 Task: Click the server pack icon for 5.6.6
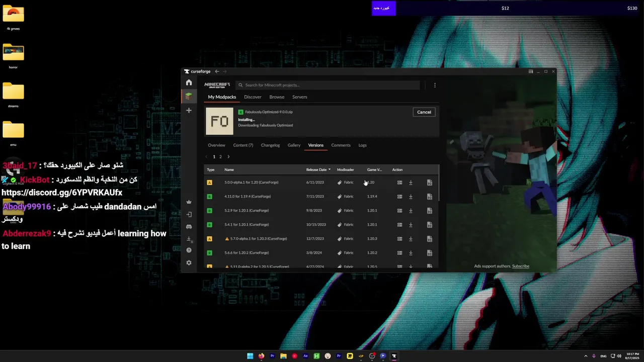[x=399, y=253]
